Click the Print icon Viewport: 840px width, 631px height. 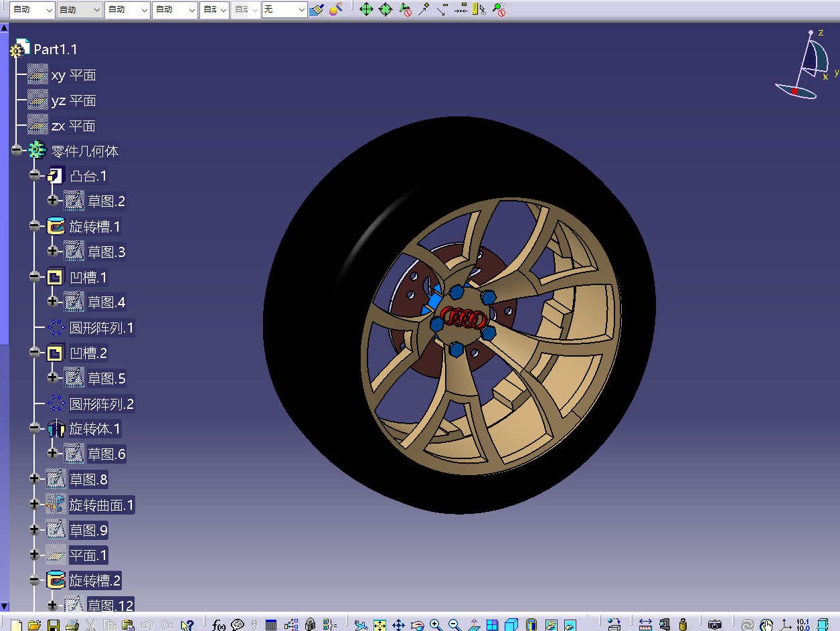[72, 625]
